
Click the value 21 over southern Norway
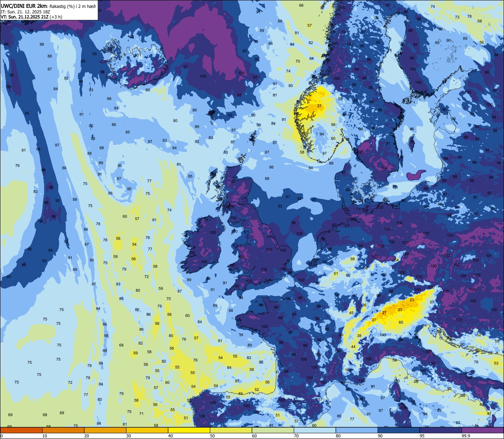319,106
